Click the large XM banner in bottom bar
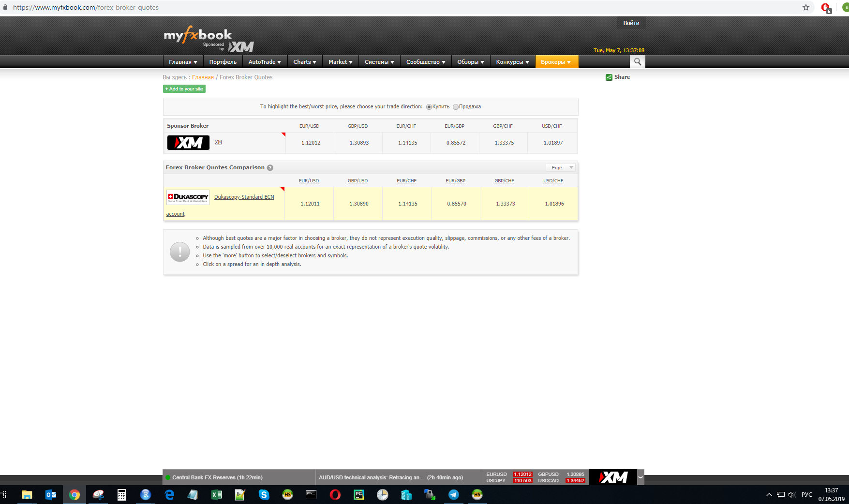 tap(613, 477)
